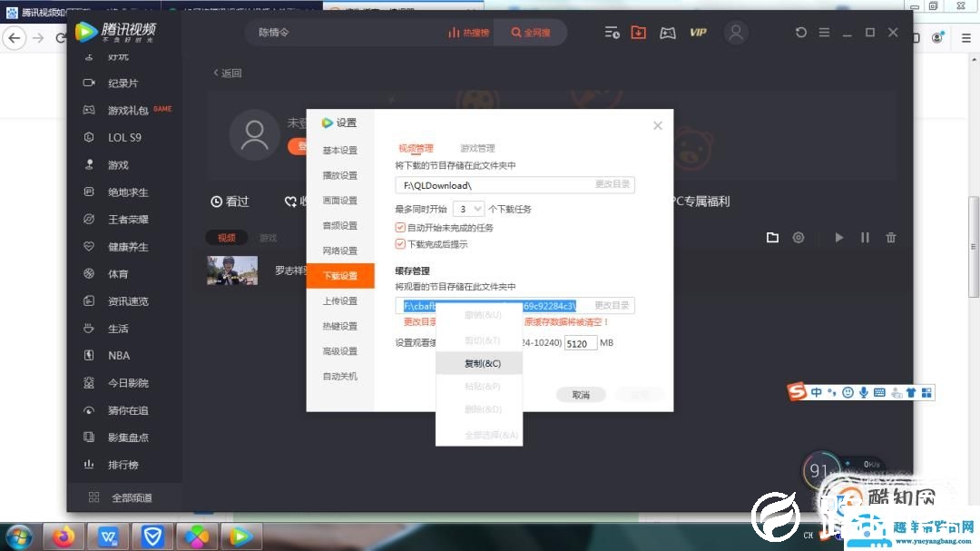This screenshot has width=980, height=551.
Task: Switch to the 游戏管理 tab
Action: (477, 147)
